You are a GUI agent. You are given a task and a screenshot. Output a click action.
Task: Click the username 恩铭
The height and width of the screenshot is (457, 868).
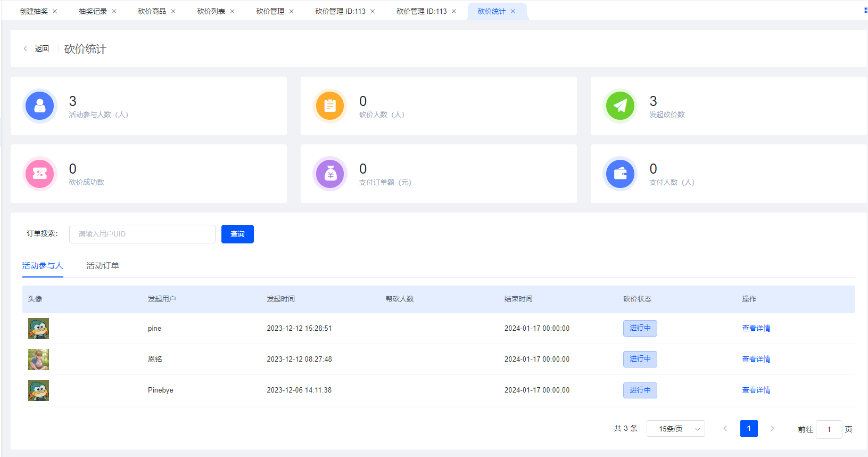pyautogui.click(x=155, y=359)
